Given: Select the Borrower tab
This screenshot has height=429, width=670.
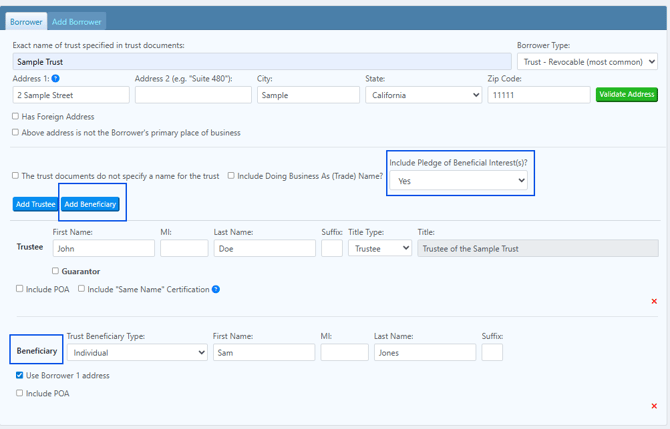Looking at the screenshot, I should click(x=26, y=21).
